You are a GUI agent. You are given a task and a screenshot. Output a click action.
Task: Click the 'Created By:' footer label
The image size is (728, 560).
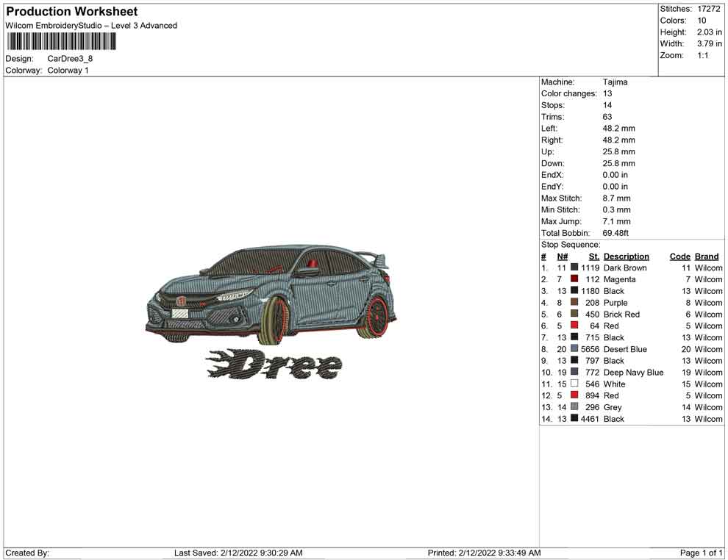pyautogui.click(x=27, y=553)
